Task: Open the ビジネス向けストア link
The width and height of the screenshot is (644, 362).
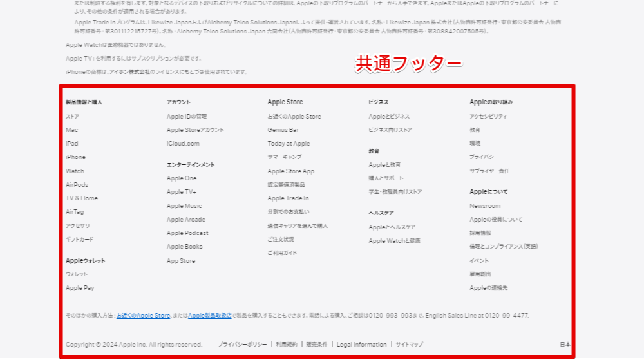Action: point(390,130)
